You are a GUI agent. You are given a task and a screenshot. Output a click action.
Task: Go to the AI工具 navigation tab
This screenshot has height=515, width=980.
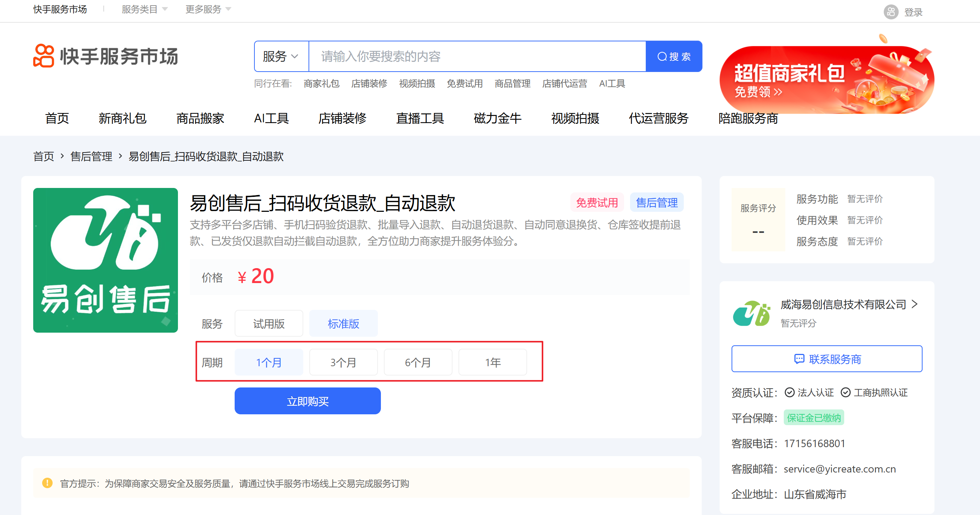point(271,118)
